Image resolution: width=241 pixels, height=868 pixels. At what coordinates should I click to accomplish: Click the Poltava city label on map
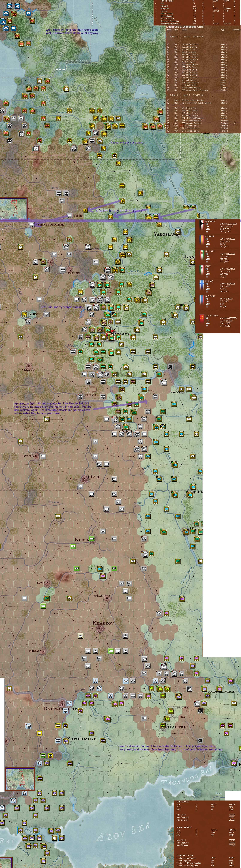[35, 651]
